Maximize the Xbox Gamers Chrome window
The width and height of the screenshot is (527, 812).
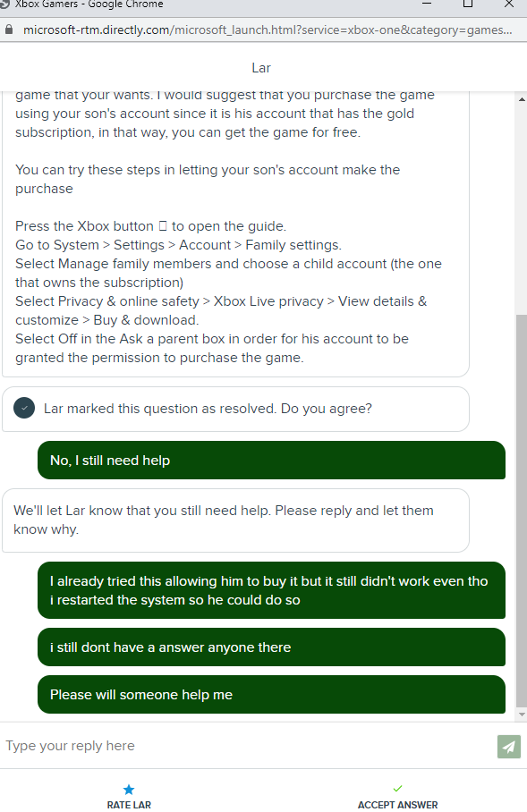pyautogui.click(x=467, y=4)
